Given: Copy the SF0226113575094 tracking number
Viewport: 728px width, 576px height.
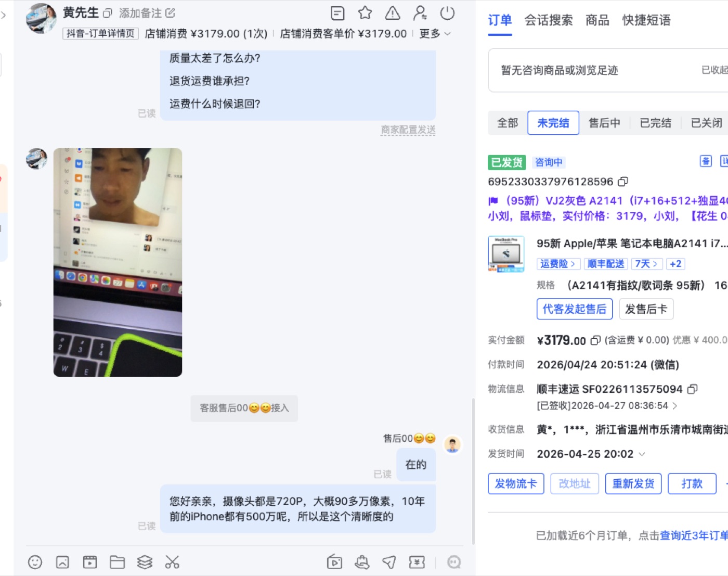Looking at the screenshot, I should [x=692, y=389].
